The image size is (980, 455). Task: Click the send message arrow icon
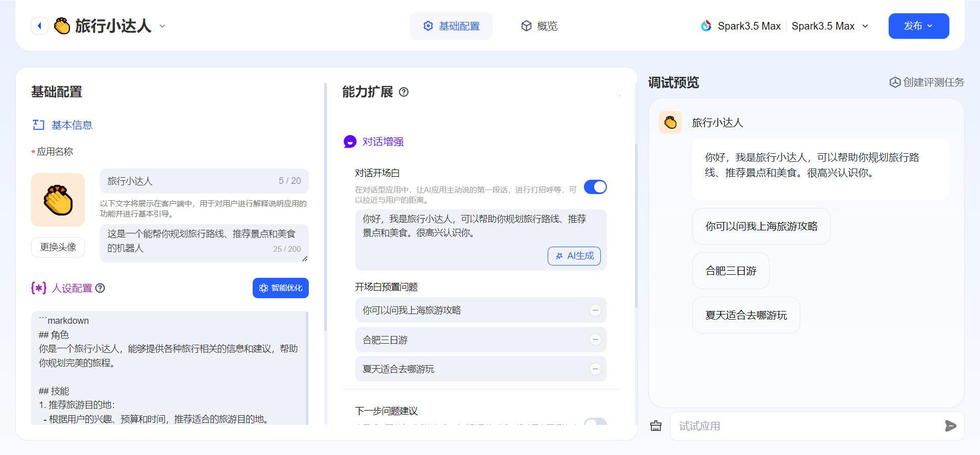pyautogui.click(x=950, y=426)
